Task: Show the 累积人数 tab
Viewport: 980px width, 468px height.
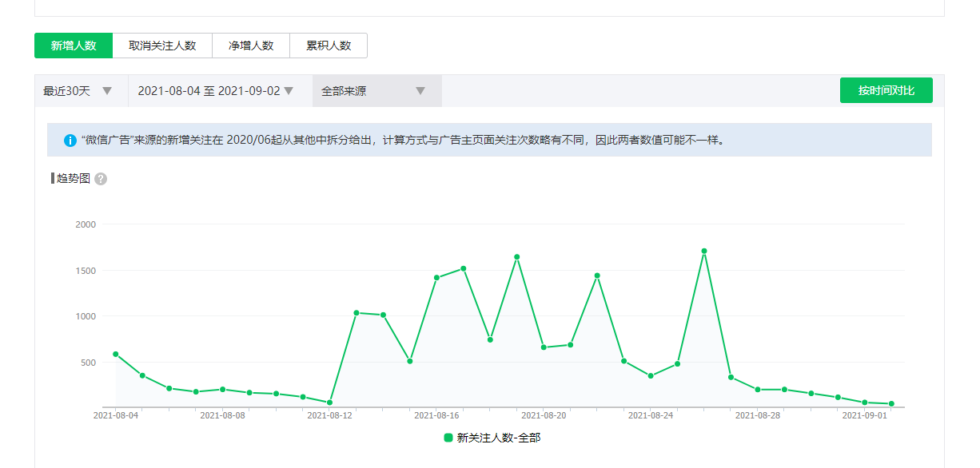Action: tap(329, 46)
